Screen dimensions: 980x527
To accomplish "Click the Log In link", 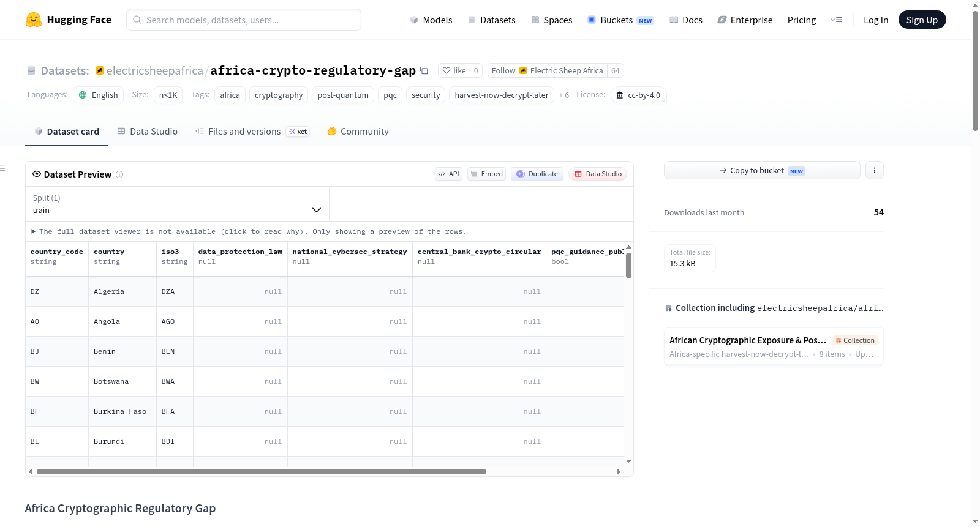I will [876, 20].
